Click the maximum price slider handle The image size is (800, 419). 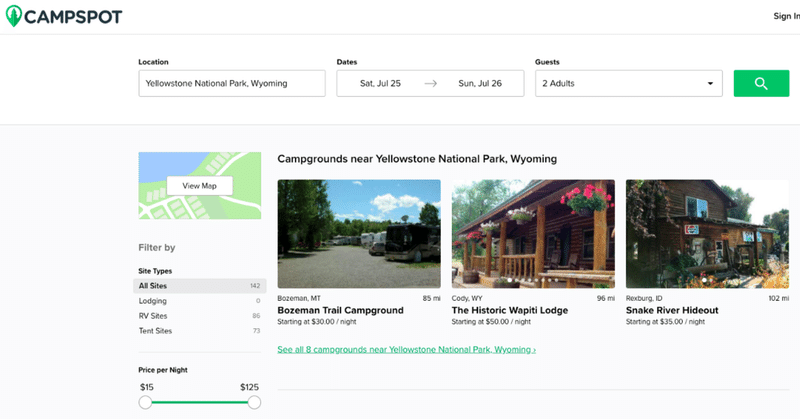[x=254, y=402]
